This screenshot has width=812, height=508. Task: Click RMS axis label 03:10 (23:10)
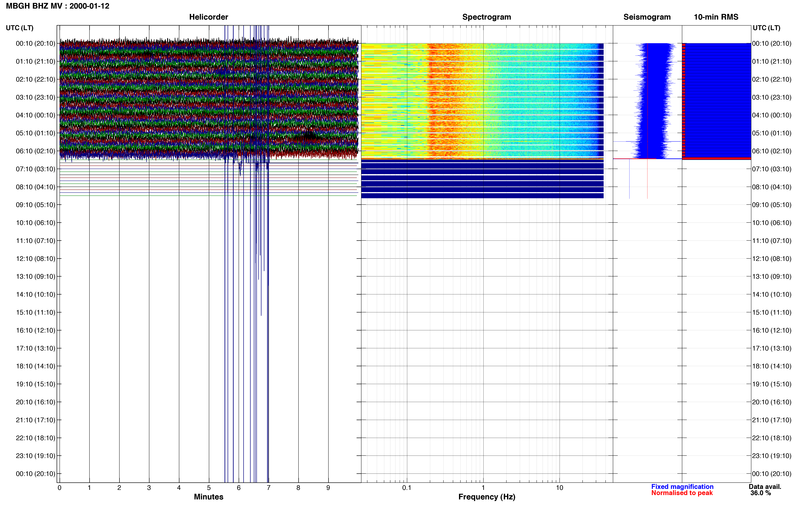click(x=772, y=97)
